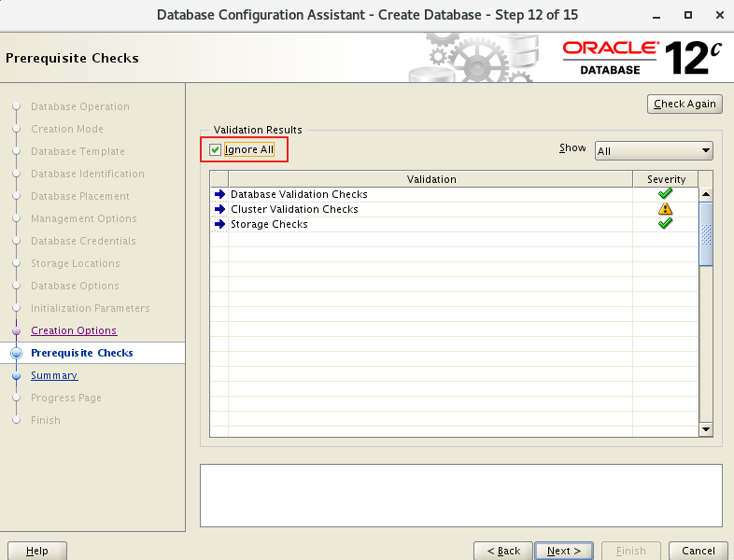This screenshot has height=560, width=734.
Task: Click Next to proceed to Summary
Action: (x=564, y=551)
